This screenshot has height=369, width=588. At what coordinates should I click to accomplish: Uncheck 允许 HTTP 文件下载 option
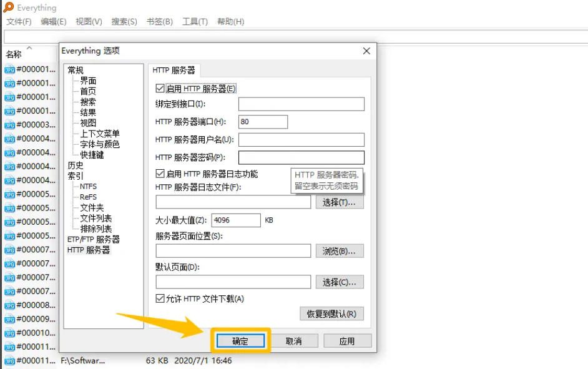point(160,298)
